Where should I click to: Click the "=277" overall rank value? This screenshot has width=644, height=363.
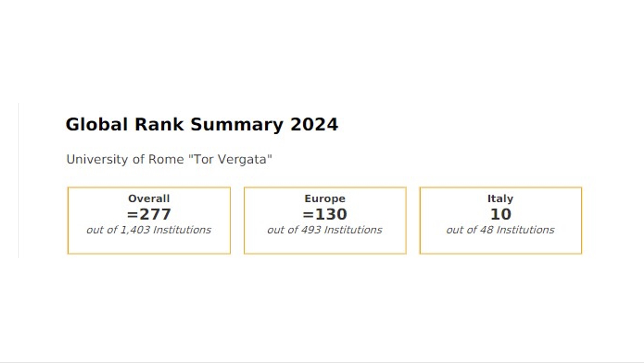coord(149,214)
